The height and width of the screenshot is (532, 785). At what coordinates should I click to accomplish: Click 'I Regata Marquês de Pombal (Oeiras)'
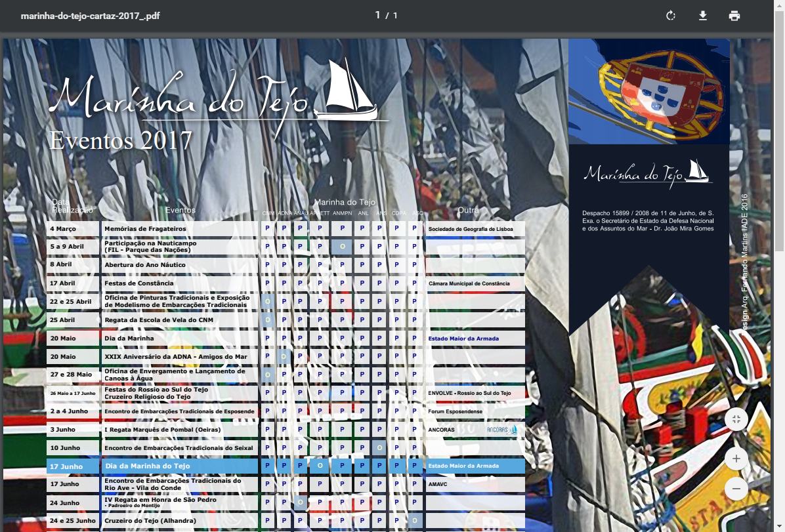point(162,430)
